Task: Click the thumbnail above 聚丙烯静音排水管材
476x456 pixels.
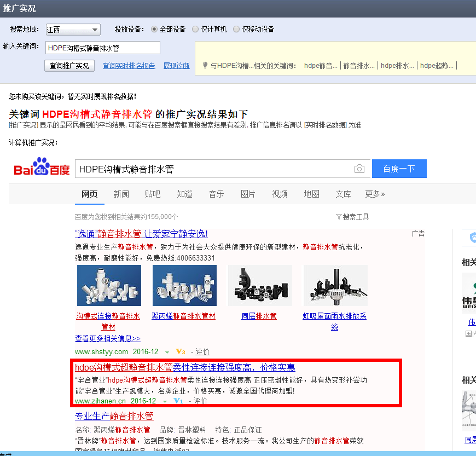Action: (x=184, y=285)
